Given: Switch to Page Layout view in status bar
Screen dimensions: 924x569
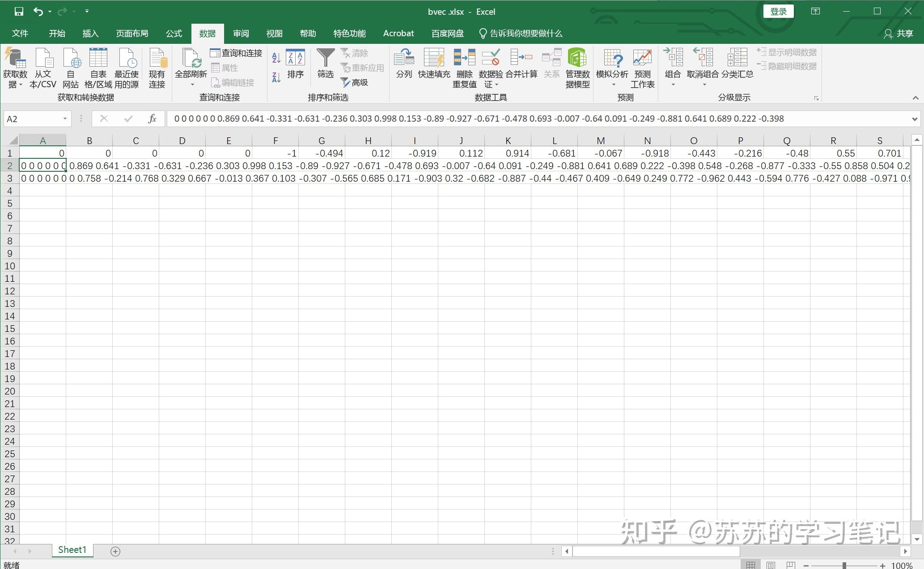Looking at the screenshot, I should click(x=771, y=565).
